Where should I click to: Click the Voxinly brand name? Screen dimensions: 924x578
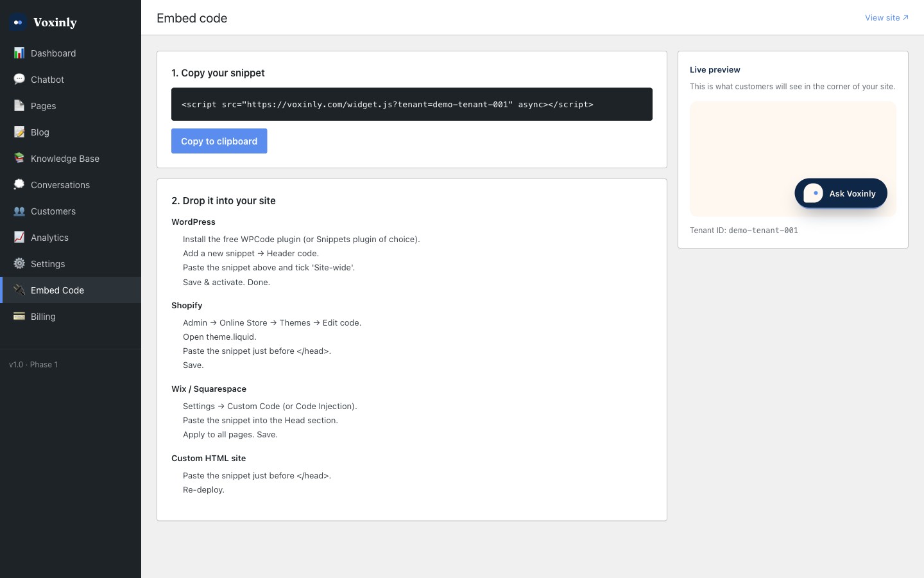tap(55, 22)
